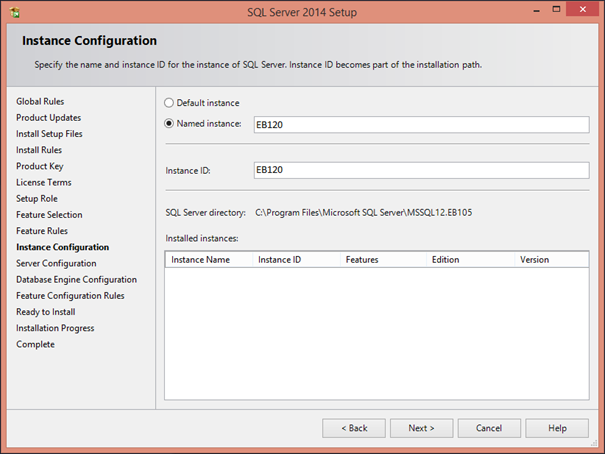Close the SQL Server 2014 Setup window
The image size is (605, 454).
(x=582, y=9)
